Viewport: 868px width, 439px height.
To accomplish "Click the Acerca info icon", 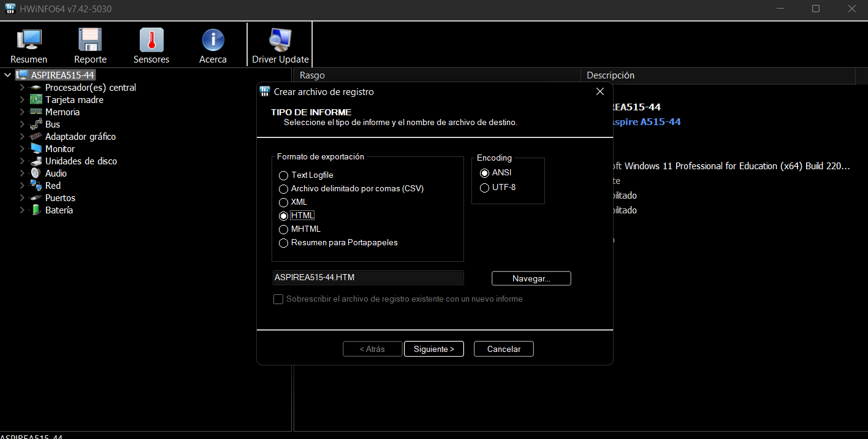I will 213,40.
